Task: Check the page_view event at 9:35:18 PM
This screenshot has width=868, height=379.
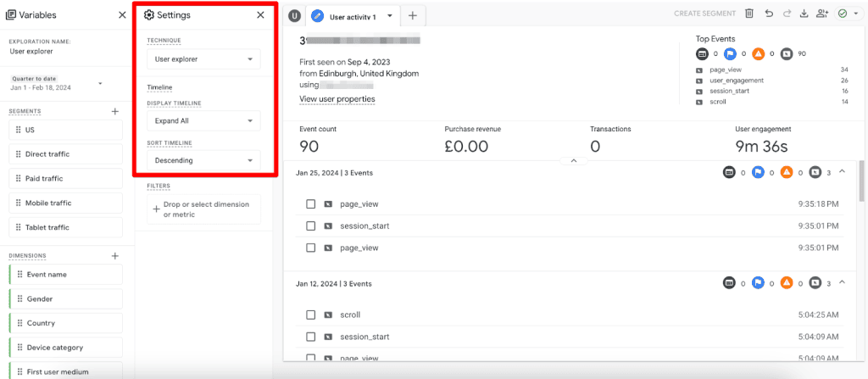Action: 310,203
